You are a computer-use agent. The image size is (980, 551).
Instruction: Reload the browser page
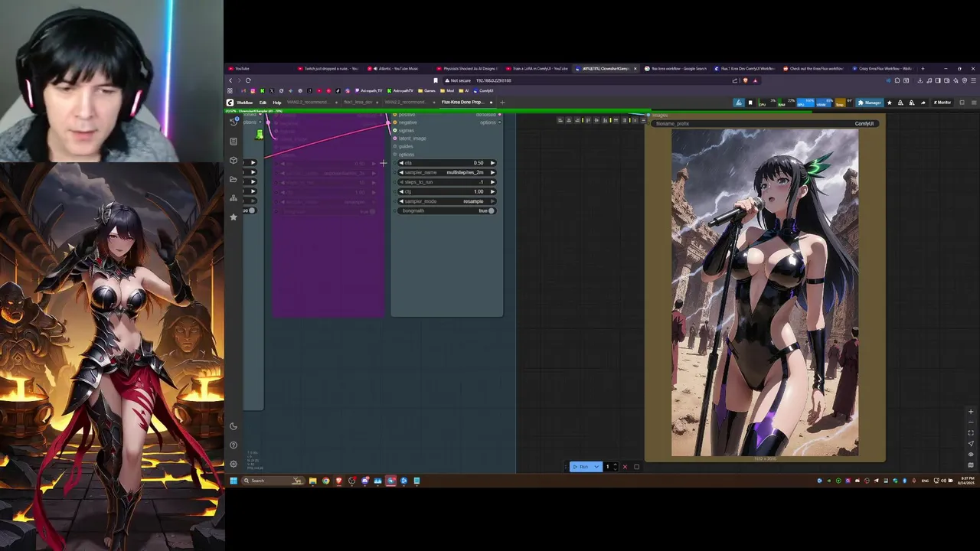tap(248, 80)
